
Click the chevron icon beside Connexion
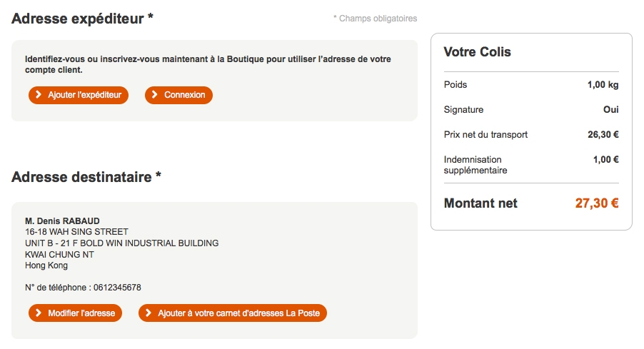156,95
